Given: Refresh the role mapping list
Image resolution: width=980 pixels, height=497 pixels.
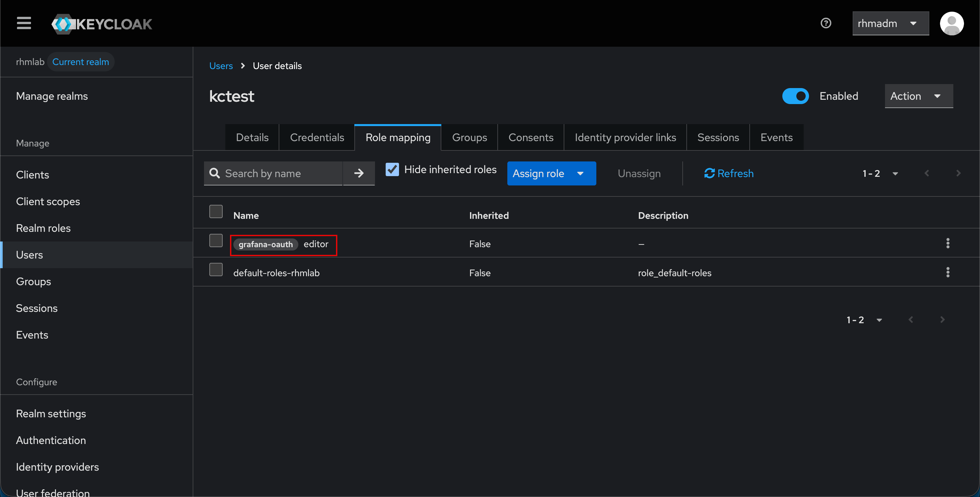Looking at the screenshot, I should tap(728, 173).
